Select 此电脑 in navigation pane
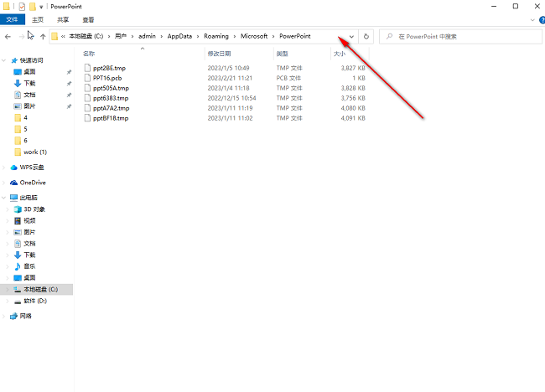 (x=29, y=198)
